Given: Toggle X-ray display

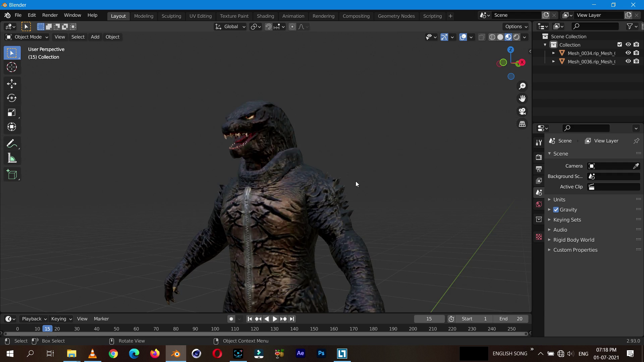Looking at the screenshot, I should (482, 37).
